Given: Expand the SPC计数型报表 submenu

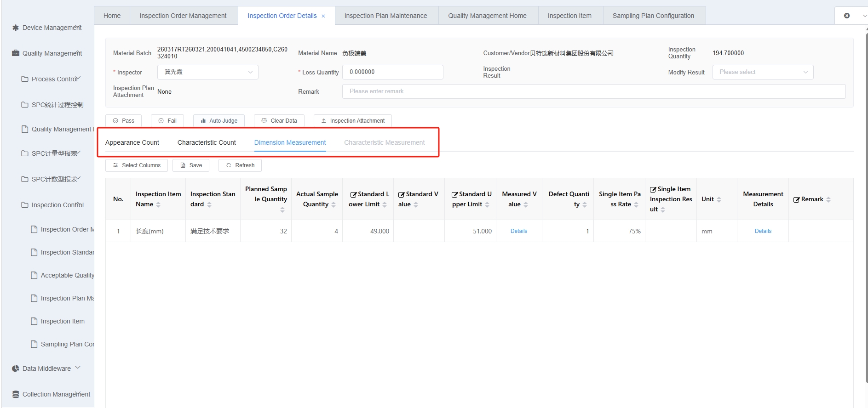Looking at the screenshot, I should (78, 179).
